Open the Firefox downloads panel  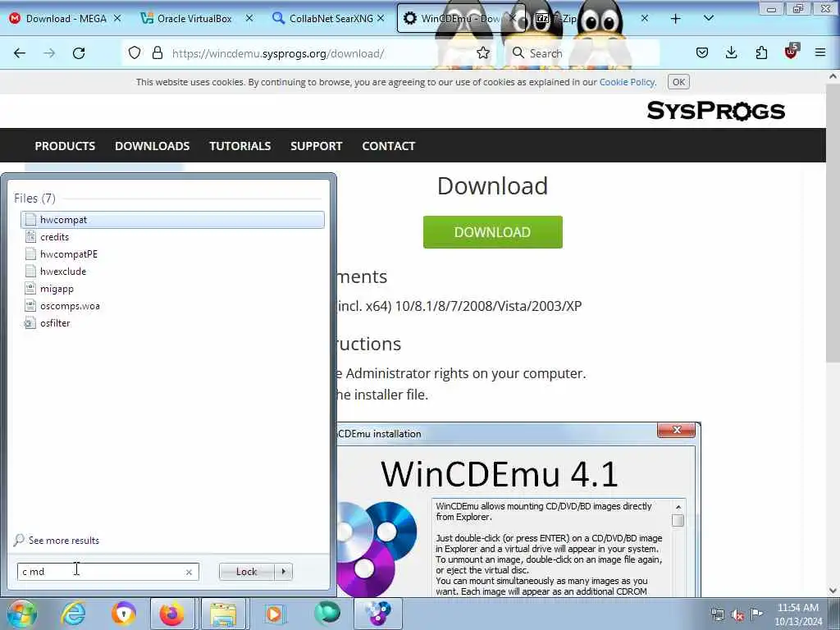[731, 52]
